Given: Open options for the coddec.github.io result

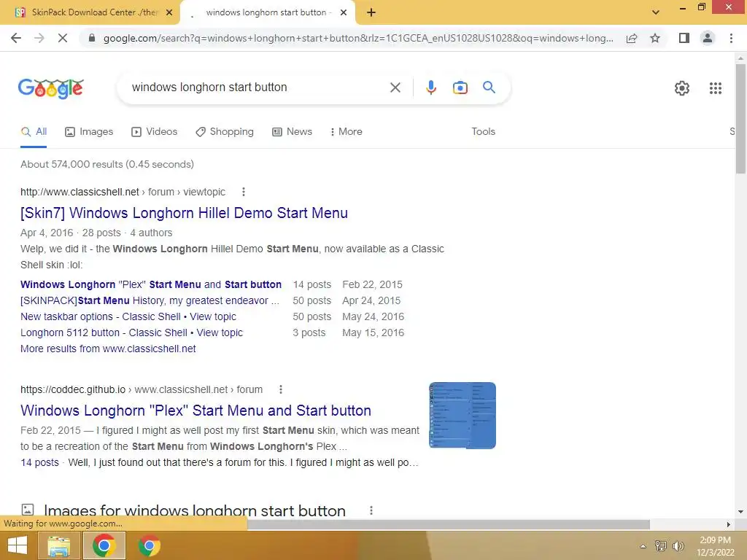Looking at the screenshot, I should 281,389.
